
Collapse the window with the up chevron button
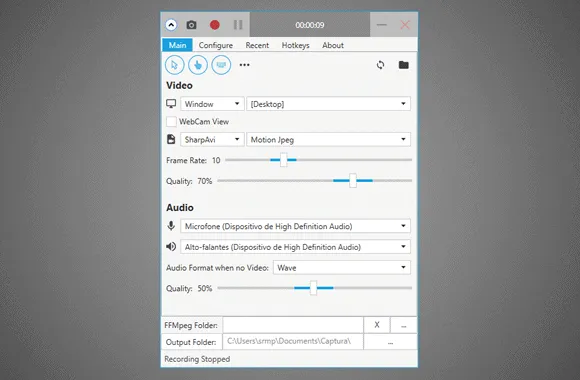click(171, 25)
